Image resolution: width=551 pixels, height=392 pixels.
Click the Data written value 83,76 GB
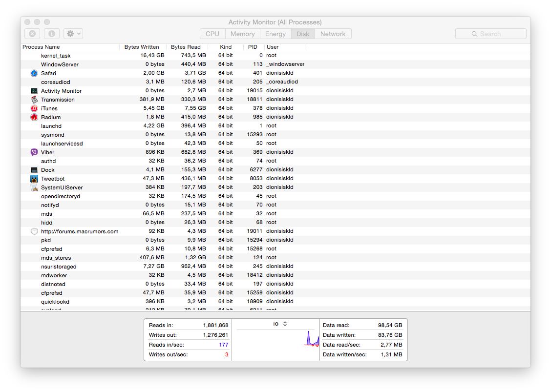pos(390,335)
